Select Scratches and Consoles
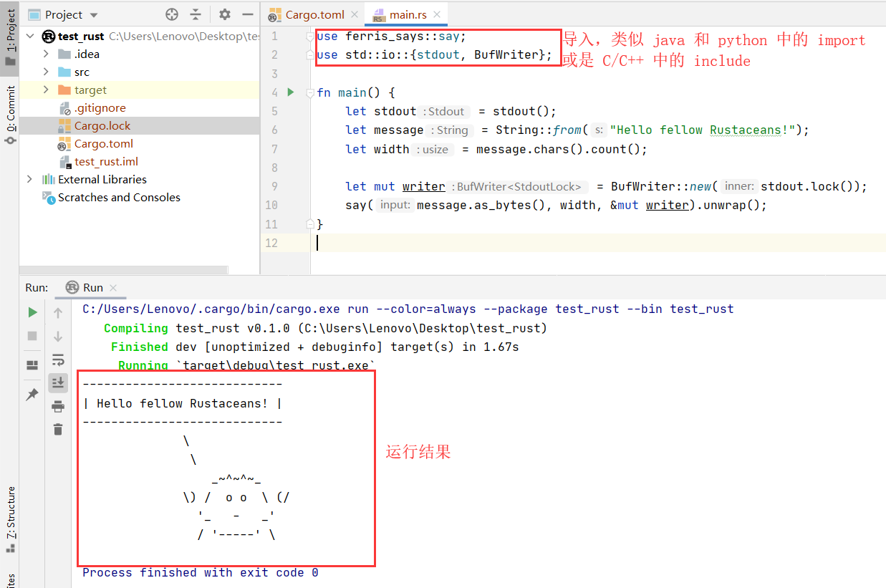886x588 pixels. [x=119, y=197]
